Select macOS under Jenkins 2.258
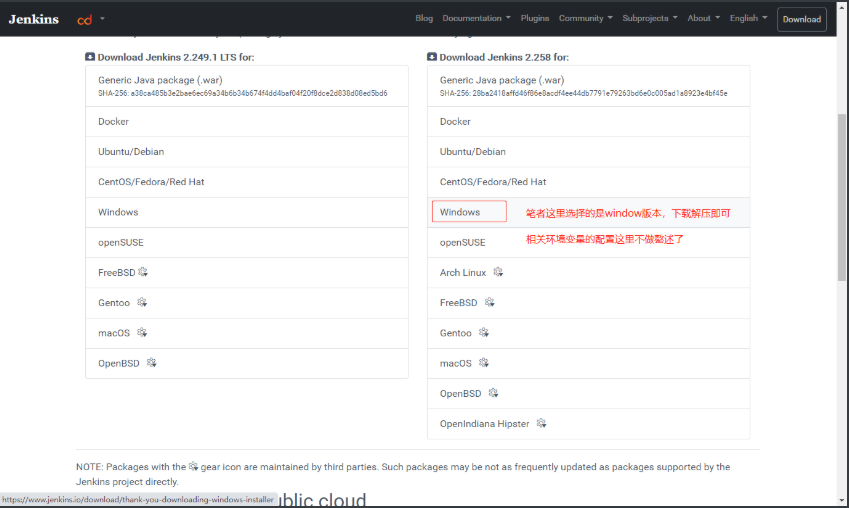Screen dimensions: 849x508 click(589, 363)
